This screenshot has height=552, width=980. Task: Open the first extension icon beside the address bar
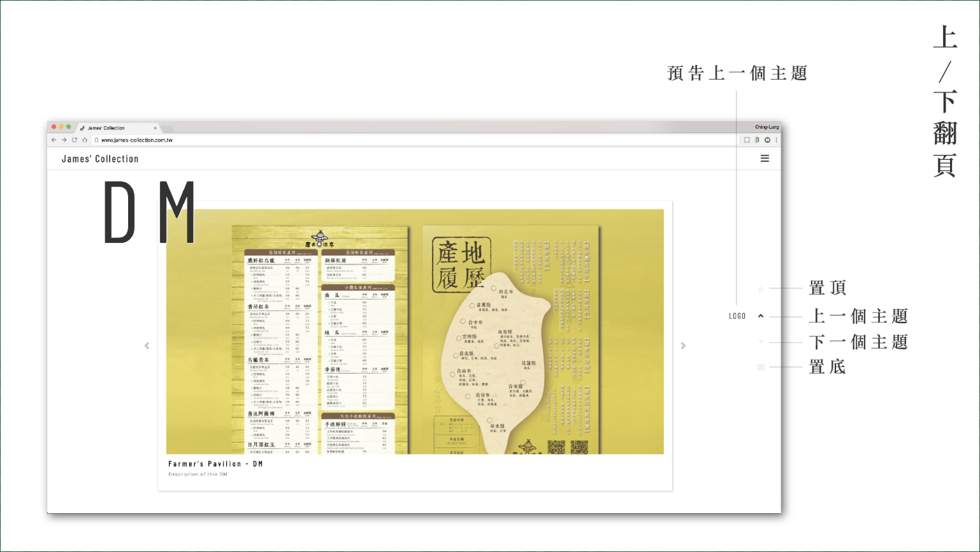[747, 140]
